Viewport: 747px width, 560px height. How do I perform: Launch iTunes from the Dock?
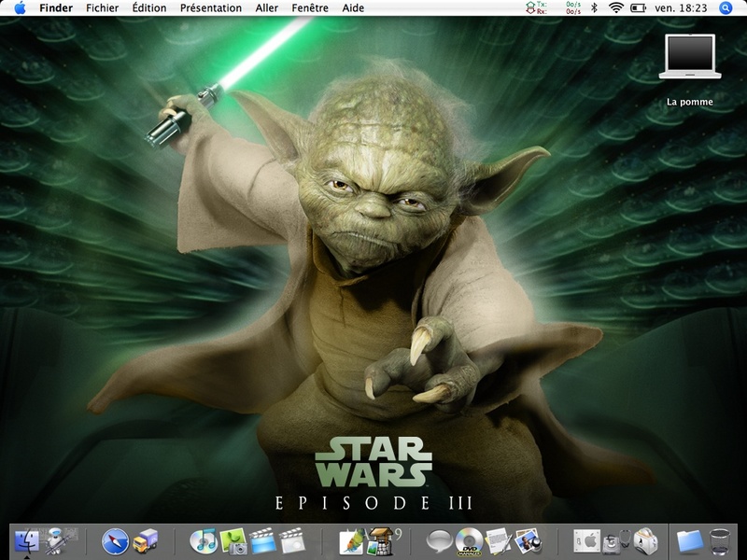pos(204,541)
